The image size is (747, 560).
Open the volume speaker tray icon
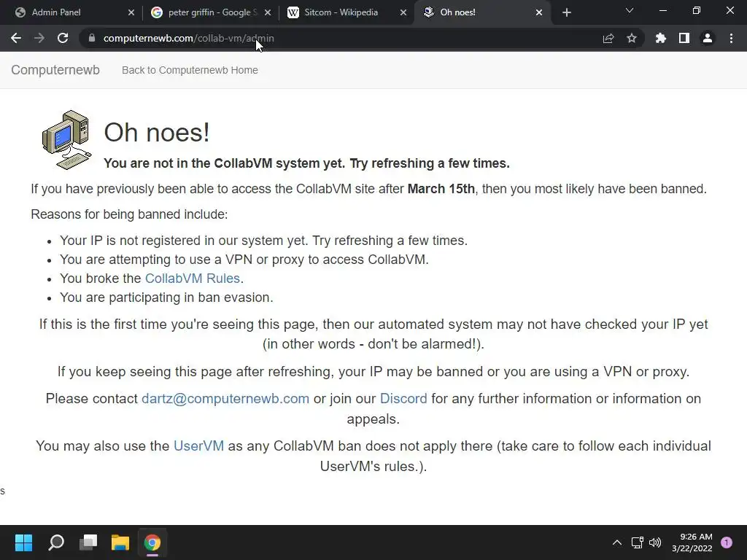point(656,542)
